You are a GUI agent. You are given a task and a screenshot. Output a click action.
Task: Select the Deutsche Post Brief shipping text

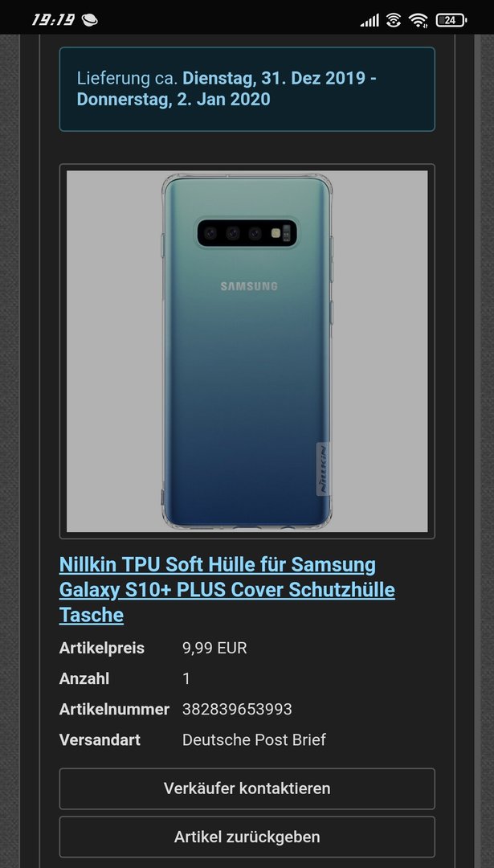tap(254, 739)
